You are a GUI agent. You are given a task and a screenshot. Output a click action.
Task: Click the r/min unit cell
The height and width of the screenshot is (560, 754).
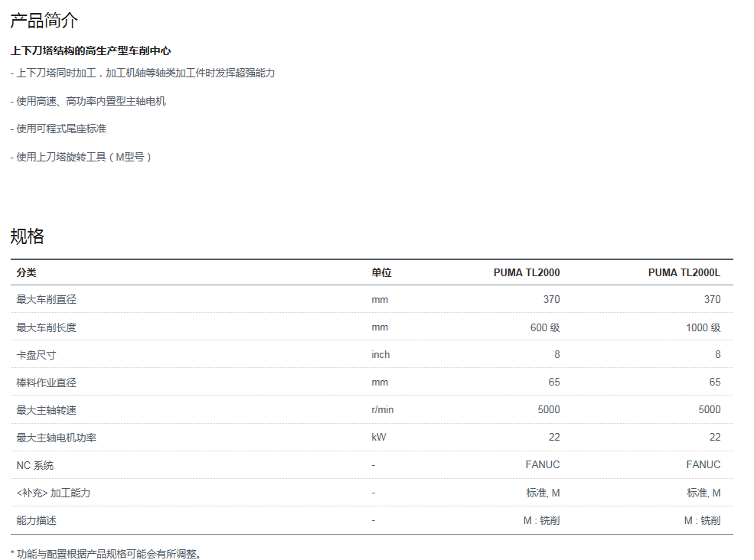pos(382,409)
